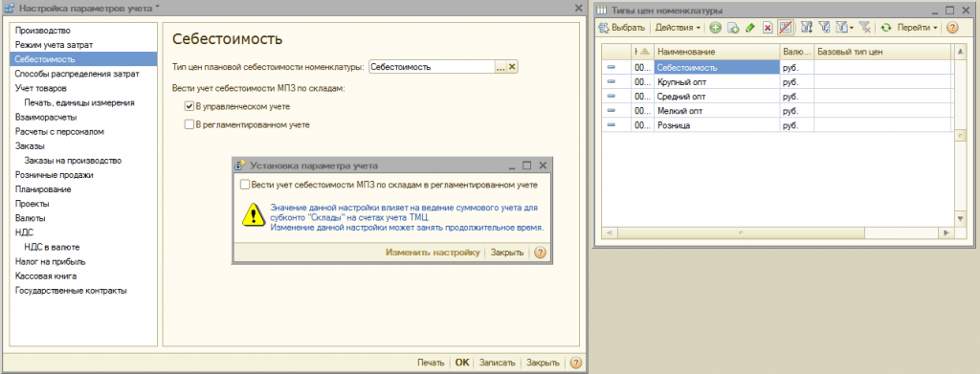Click the Copy item icon in toolbar
980x374 pixels.
tap(733, 28)
